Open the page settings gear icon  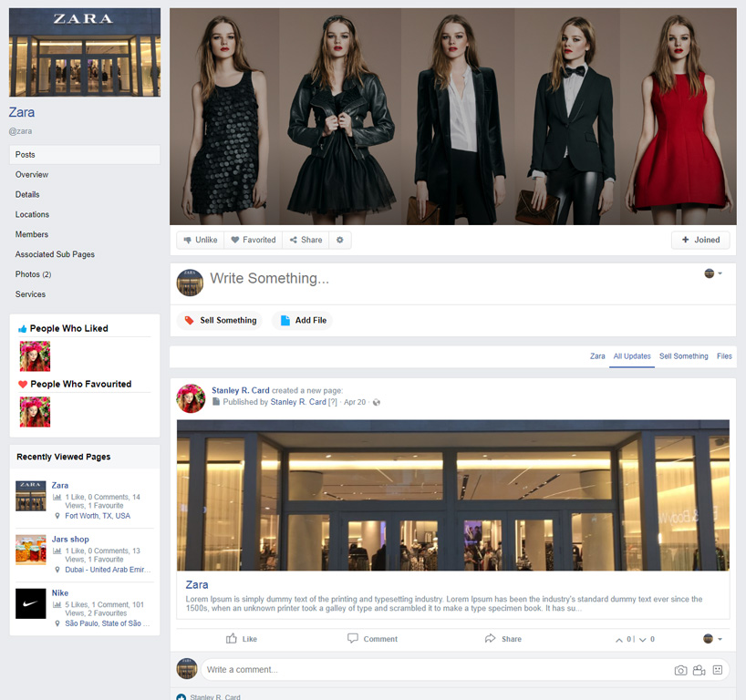coord(340,240)
